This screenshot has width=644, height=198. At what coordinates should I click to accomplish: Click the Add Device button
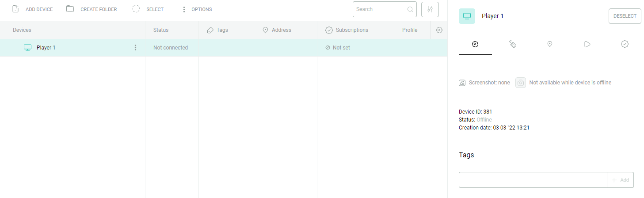coord(32,9)
